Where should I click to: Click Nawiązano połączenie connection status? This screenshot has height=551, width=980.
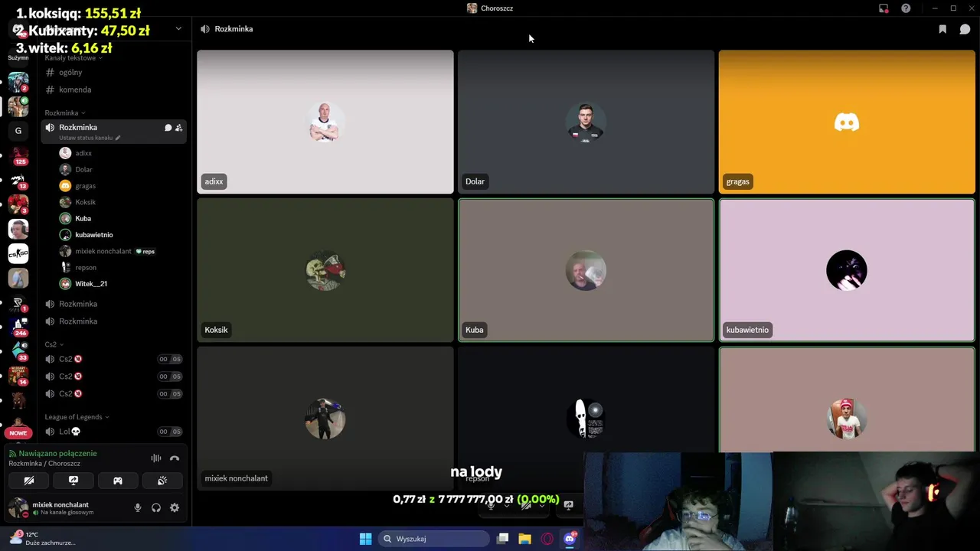57,454
